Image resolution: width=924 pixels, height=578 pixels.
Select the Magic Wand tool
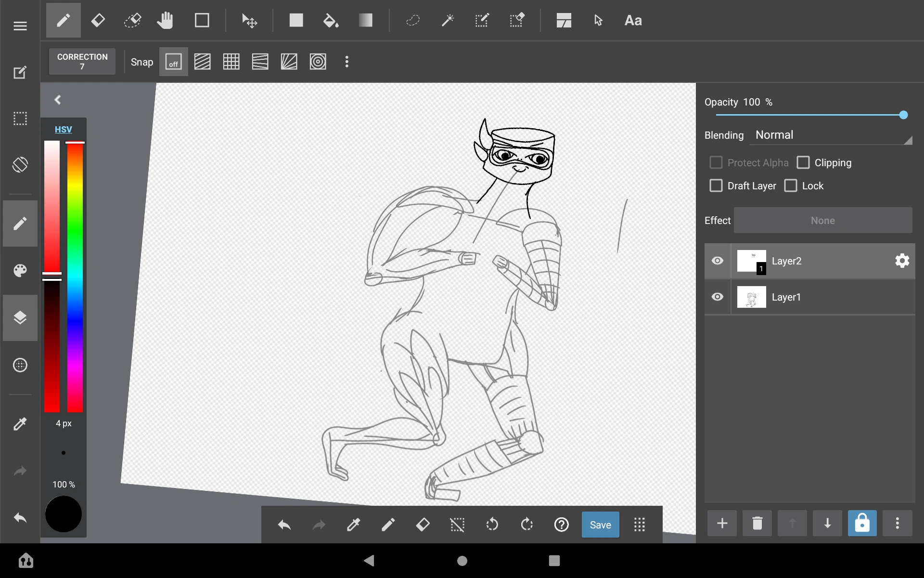coord(448,21)
